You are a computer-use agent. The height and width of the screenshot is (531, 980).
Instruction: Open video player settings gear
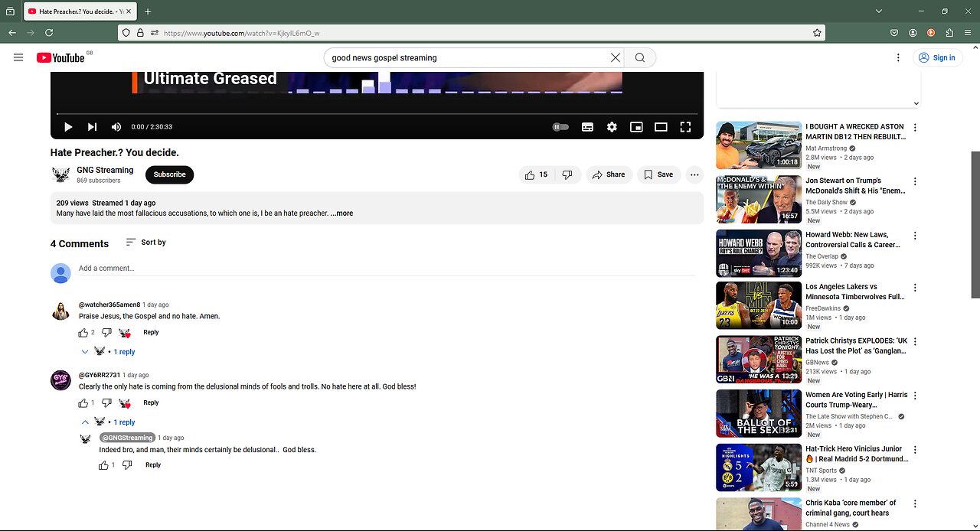click(612, 127)
